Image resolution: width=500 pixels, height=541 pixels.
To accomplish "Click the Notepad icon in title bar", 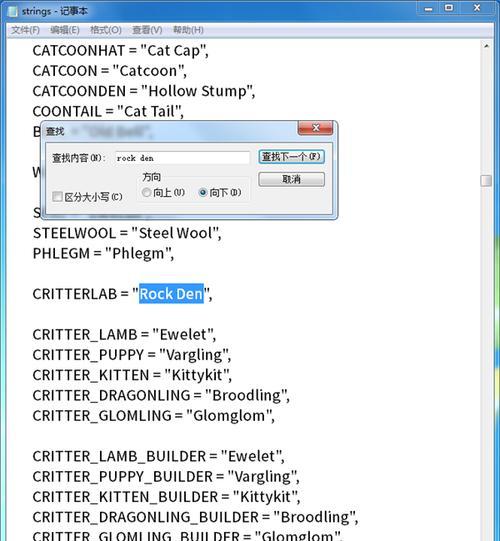I will coord(12,11).
